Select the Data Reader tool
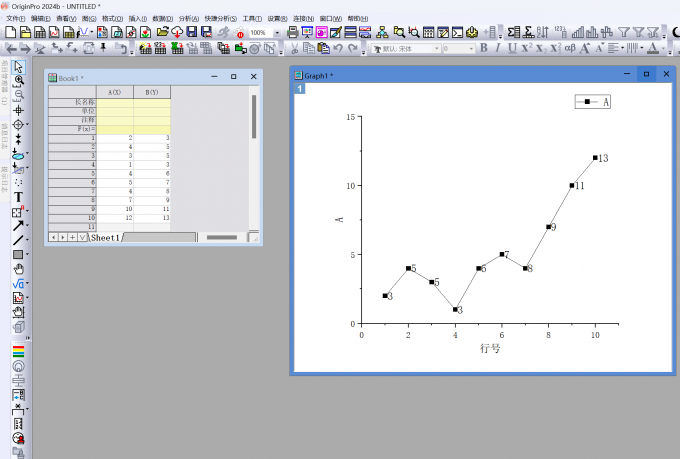 [18, 125]
